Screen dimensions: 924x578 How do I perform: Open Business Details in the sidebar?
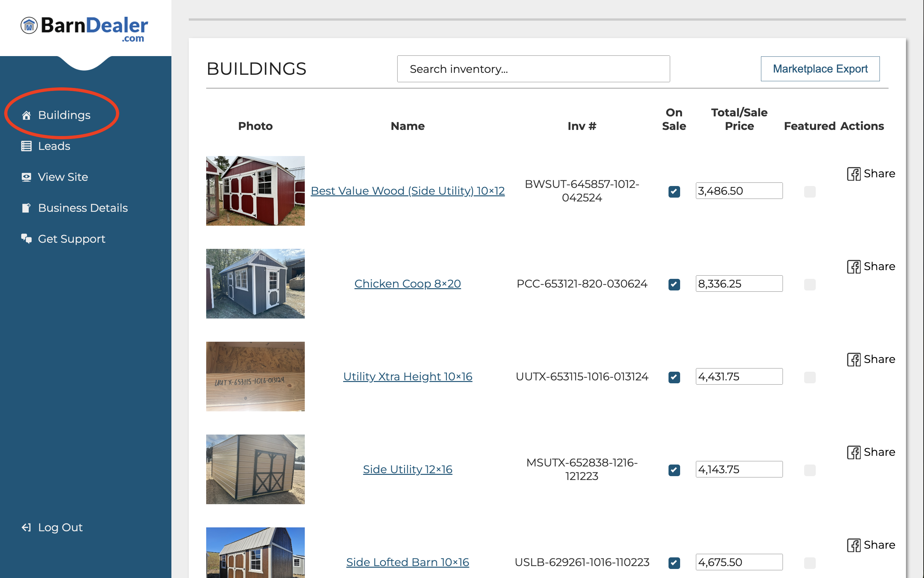(x=82, y=208)
